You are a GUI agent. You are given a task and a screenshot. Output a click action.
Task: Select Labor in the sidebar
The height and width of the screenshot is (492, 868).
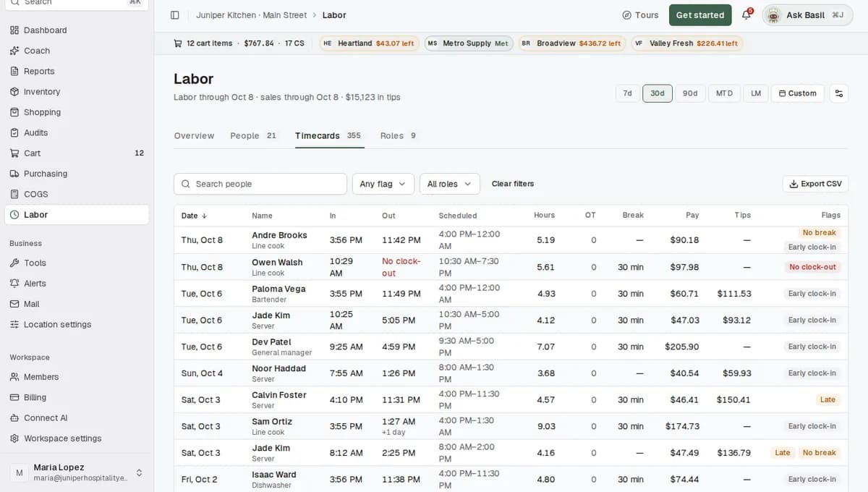coord(77,215)
